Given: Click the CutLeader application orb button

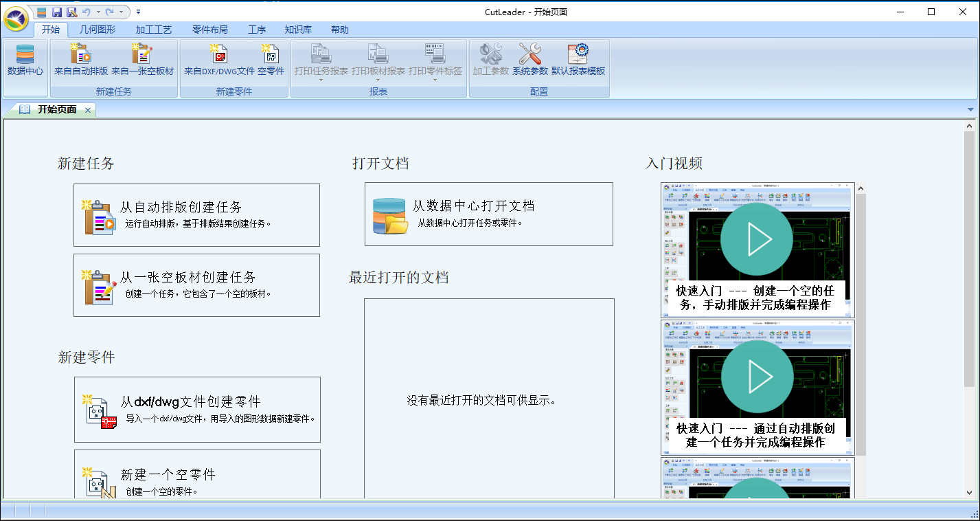Looking at the screenshot, I should pyautogui.click(x=16, y=19).
